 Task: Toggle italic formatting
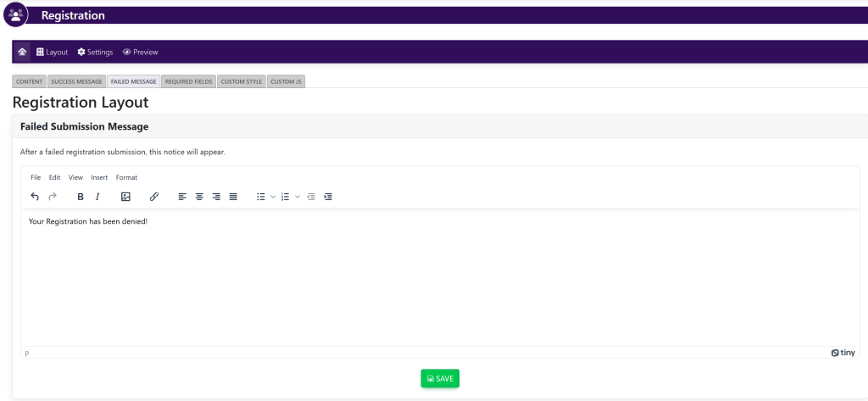[x=97, y=197]
